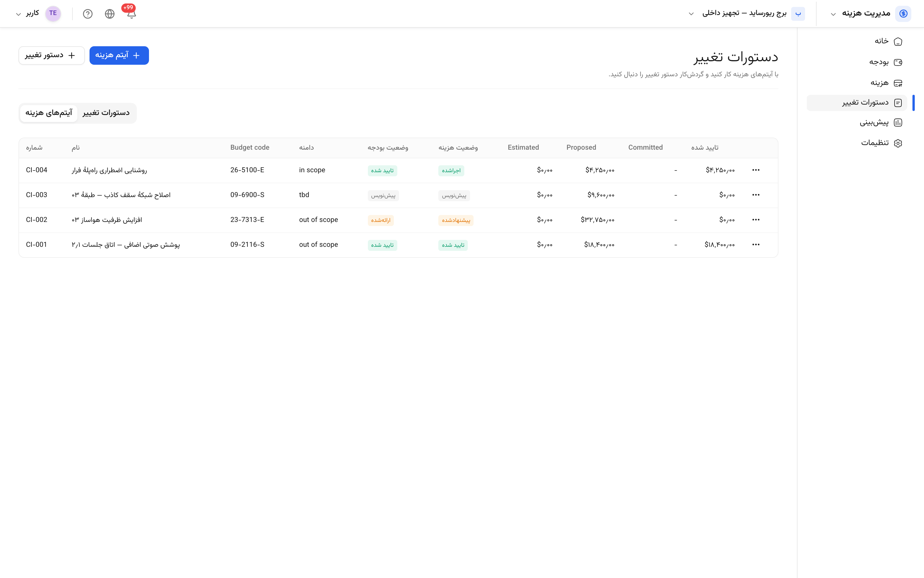
Task: Click the Committed column header
Action: tap(645, 148)
